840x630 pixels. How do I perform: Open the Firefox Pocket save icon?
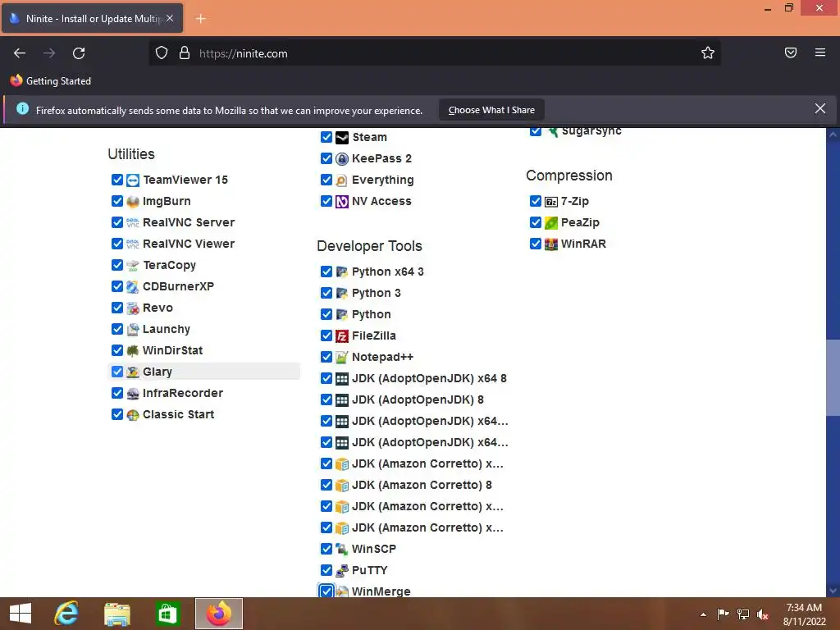pos(791,52)
